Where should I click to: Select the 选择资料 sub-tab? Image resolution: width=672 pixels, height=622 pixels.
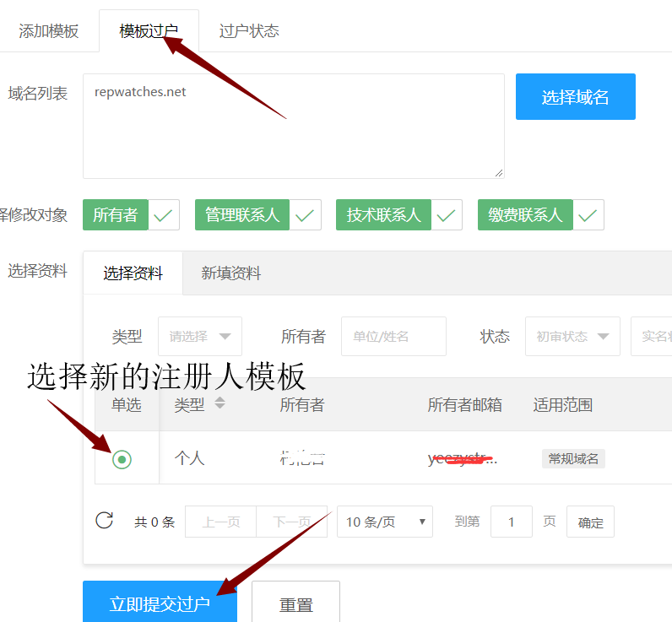coord(133,273)
